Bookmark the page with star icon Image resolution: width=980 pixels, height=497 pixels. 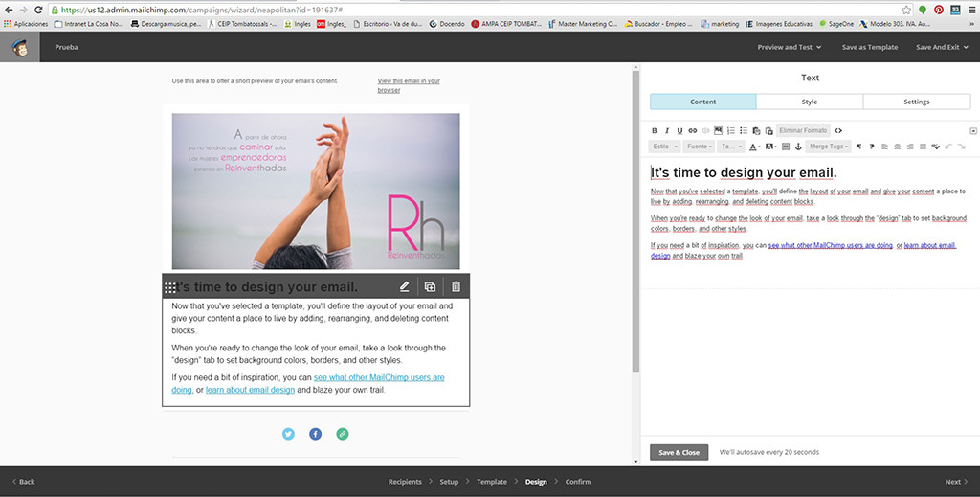click(x=905, y=10)
